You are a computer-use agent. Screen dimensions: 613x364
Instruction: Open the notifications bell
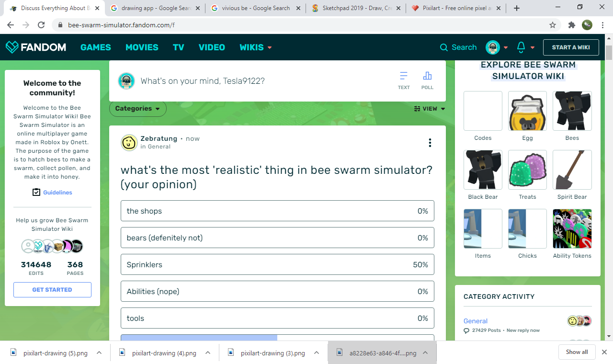(x=521, y=47)
